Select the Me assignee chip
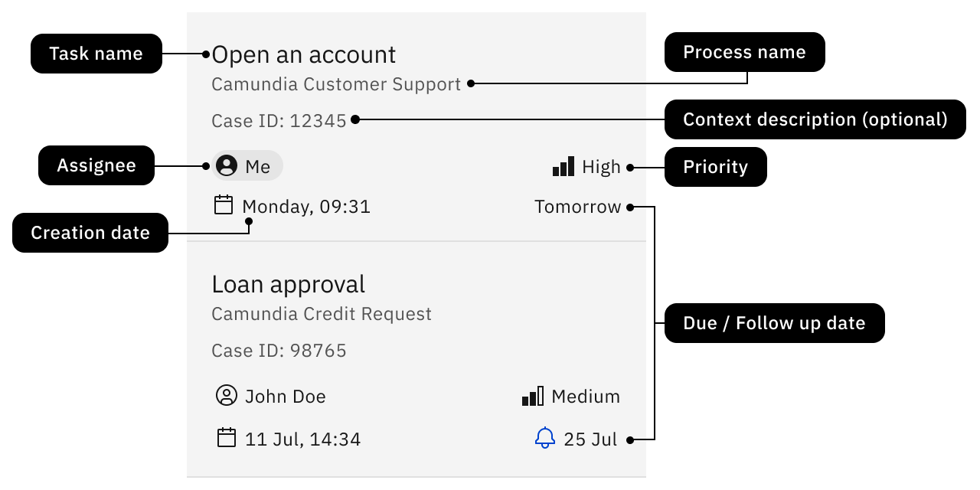Viewport: 980px width, 490px height. pyautogui.click(x=247, y=165)
